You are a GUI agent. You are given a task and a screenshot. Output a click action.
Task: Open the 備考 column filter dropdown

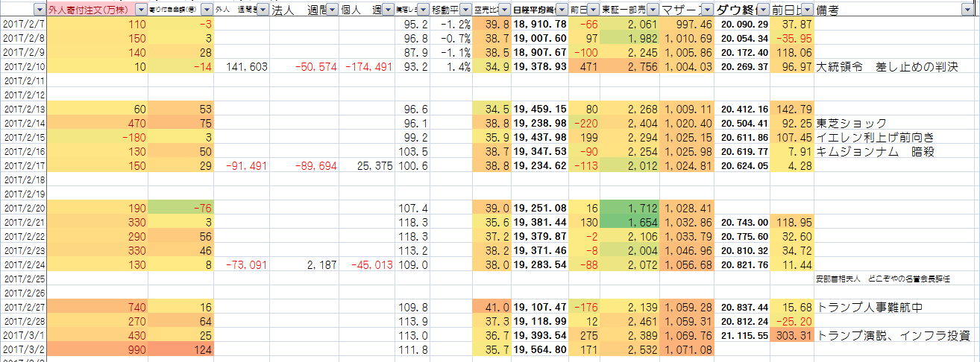(x=967, y=10)
